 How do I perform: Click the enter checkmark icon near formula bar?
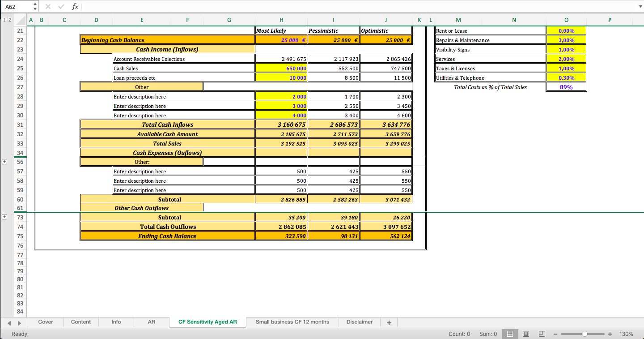[x=61, y=6]
